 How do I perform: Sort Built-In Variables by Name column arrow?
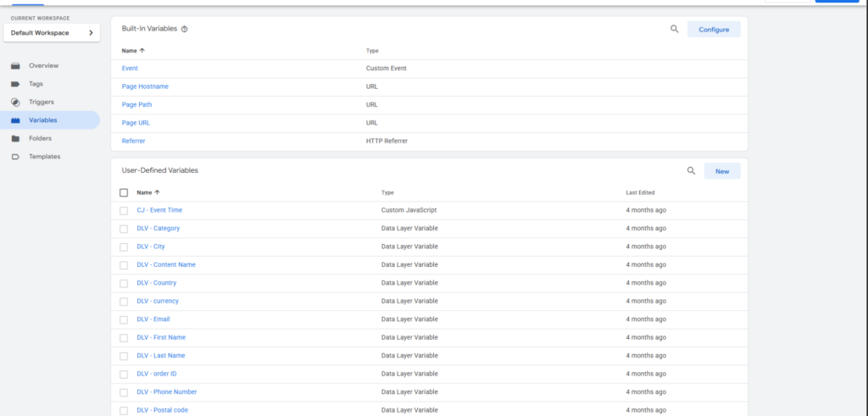point(143,51)
